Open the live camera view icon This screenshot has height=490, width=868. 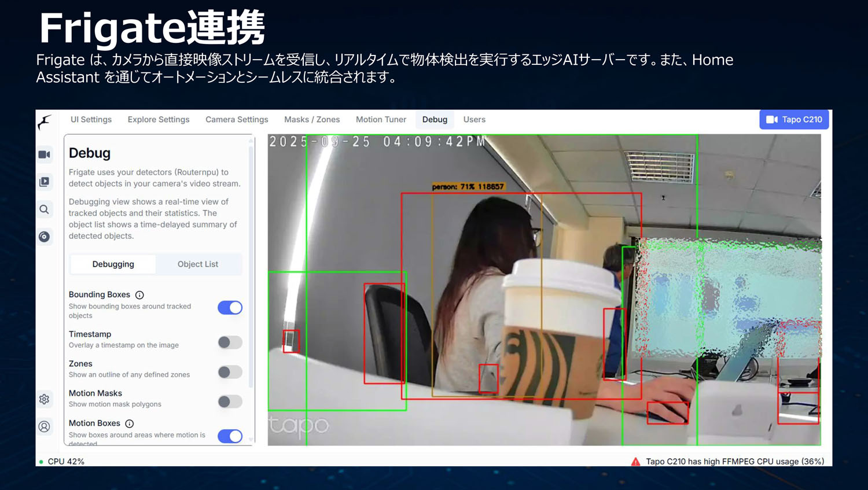(45, 154)
